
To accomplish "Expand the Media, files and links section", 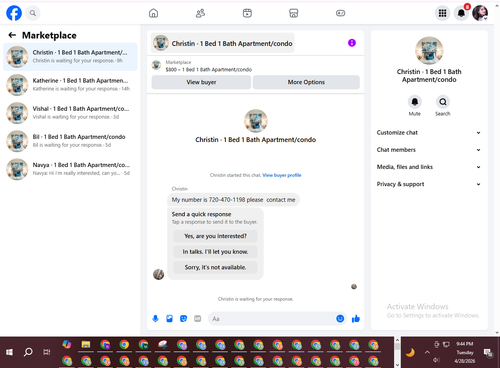I will (429, 167).
